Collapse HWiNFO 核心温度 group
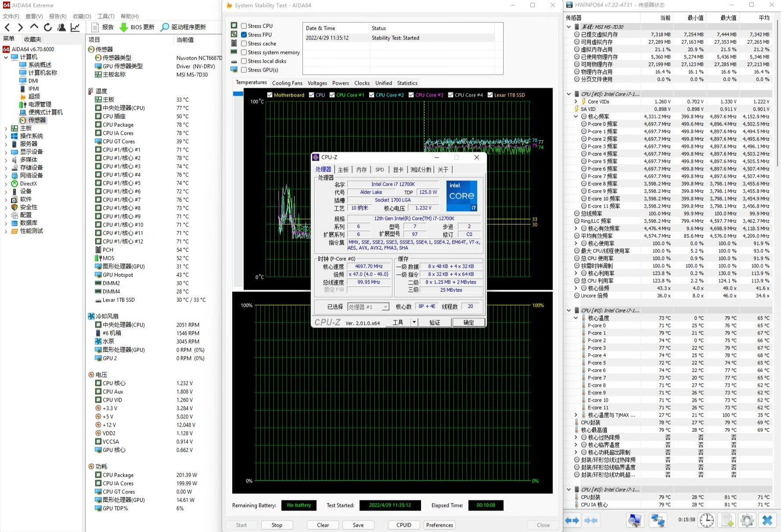Viewport: 781px width, 532px height. (x=576, y=318)
